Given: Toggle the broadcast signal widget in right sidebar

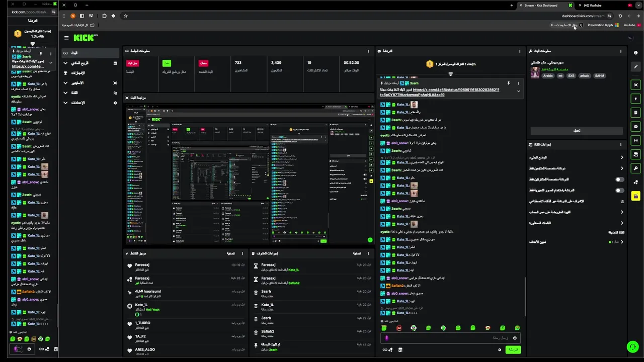Looking at the screenshot, I should click(636, 140).
